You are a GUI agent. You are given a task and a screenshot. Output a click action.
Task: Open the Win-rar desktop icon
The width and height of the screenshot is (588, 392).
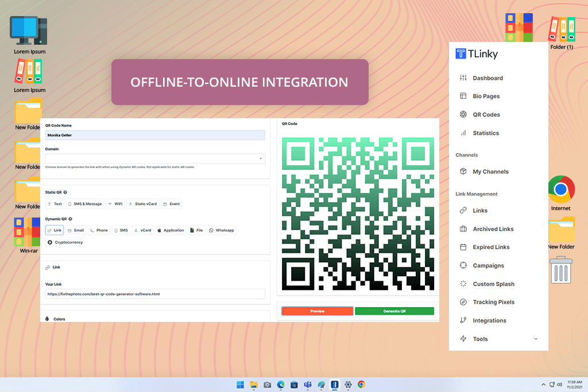coord(28,235)
